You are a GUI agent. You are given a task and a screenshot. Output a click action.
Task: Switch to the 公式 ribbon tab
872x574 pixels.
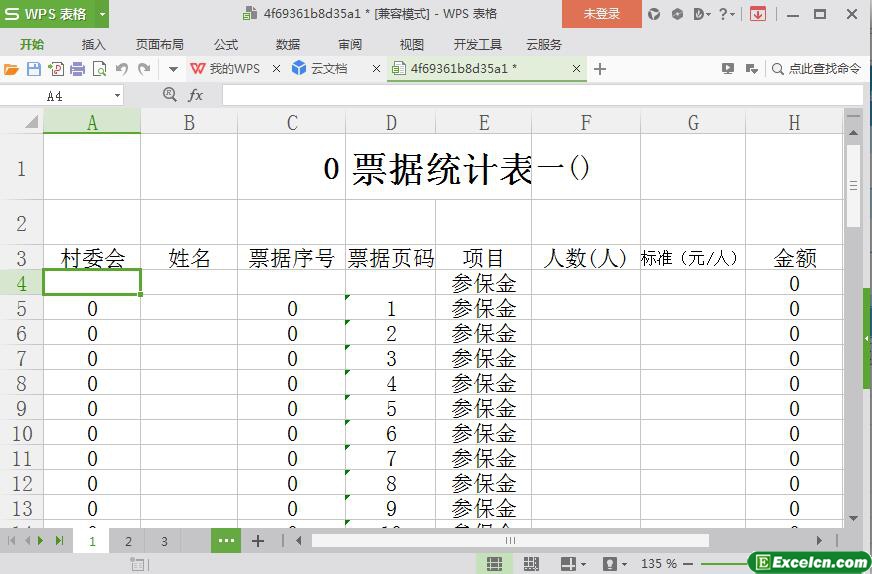coord(225,45)
